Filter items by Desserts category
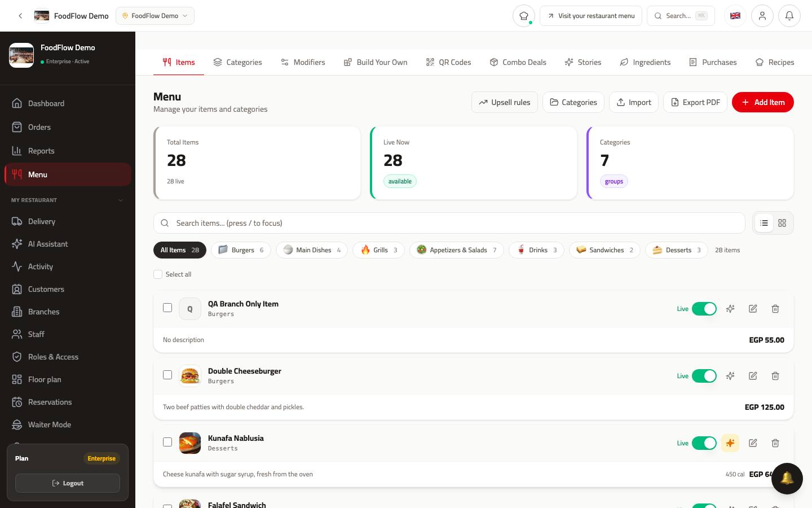The image size is (812, 508). (x=677, y=250)
